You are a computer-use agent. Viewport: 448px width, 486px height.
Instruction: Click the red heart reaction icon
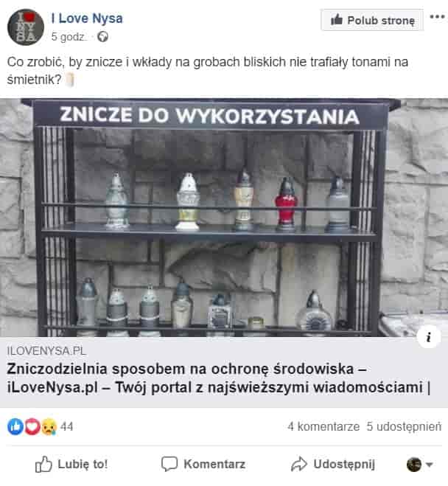pos(32,427)
